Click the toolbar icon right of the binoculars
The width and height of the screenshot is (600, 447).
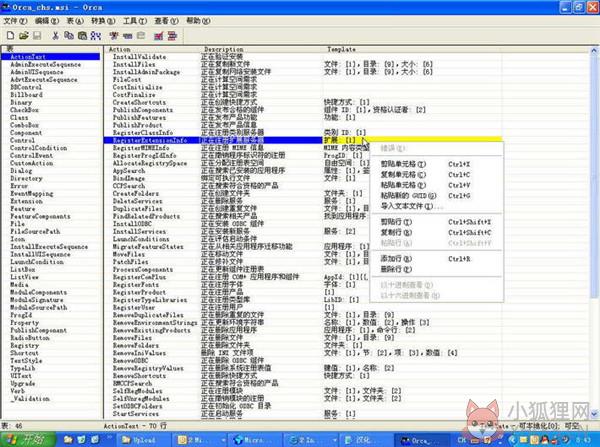point(114,36)
